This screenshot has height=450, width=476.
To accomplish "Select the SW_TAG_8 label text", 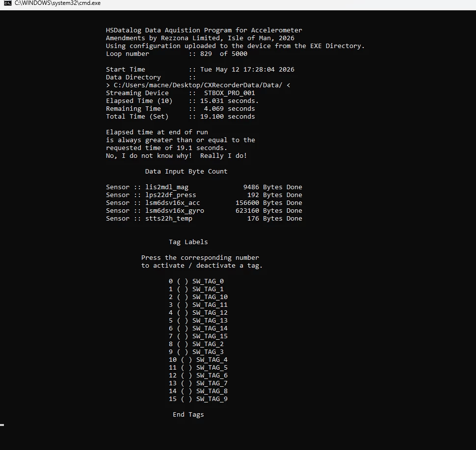I will 212,392.
